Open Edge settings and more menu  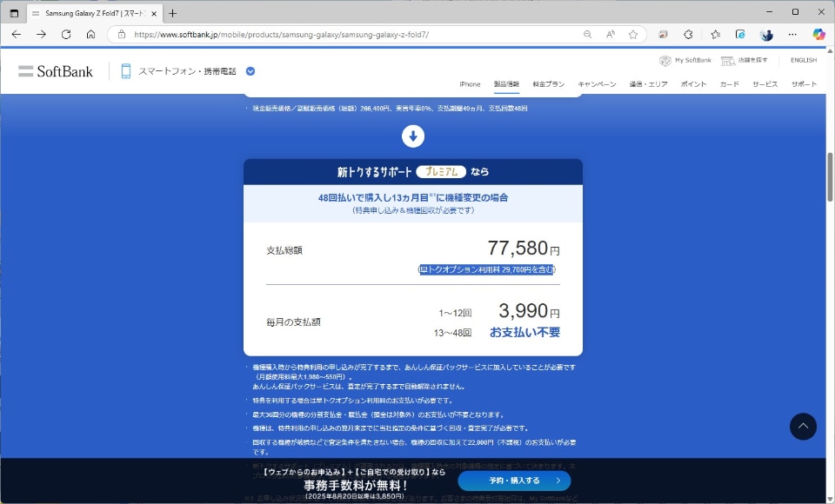792,35
